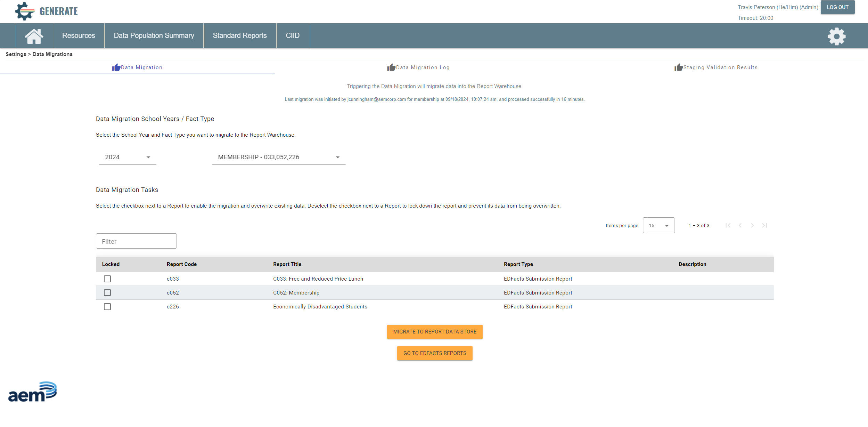Click thumbs-up icon beside Staging Validation Results
This screenshot has width=868, height=427.
(678, 67)
